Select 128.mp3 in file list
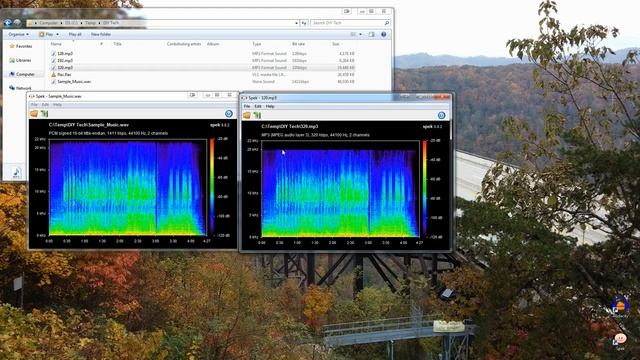The width and height of the screenshot is (640, 360). tap(65, 53)
